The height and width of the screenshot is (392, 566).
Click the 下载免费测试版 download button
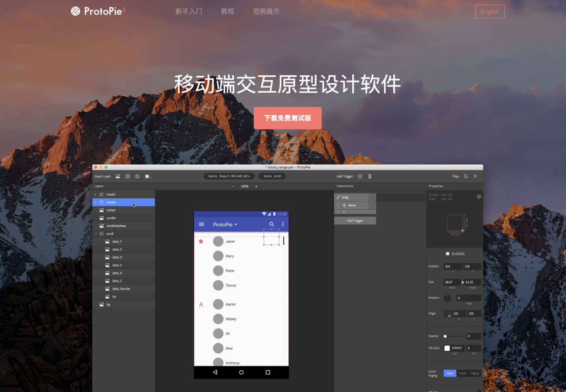[x=287, y=118]
